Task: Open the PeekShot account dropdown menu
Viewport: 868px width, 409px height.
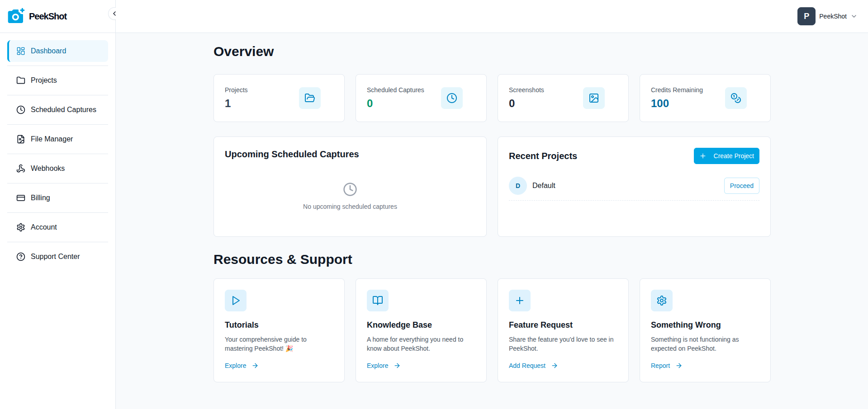Action: (x=854, y=16)
